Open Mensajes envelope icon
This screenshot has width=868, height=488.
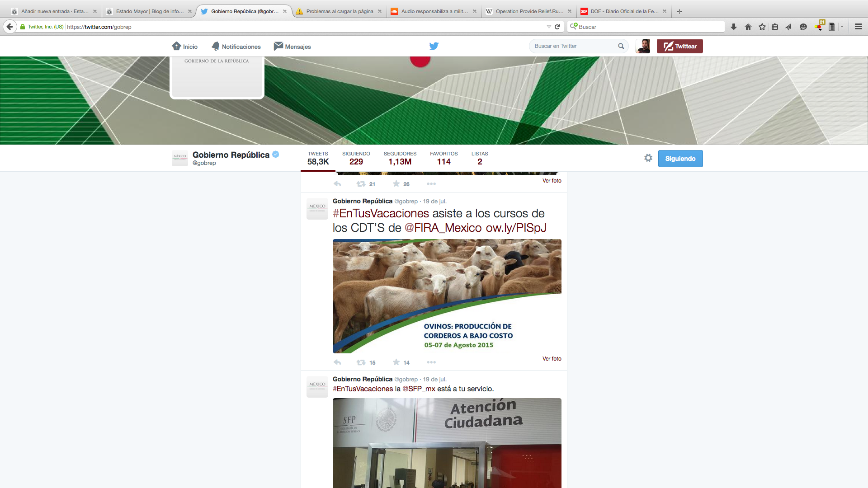(x=278, y=46)
